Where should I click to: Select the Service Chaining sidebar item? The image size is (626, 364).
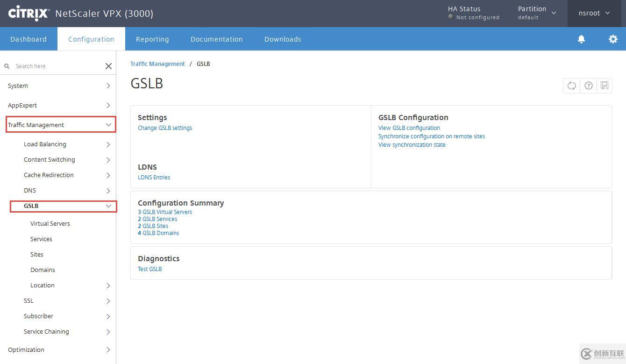pyautogui.click(x=46, y=332)
